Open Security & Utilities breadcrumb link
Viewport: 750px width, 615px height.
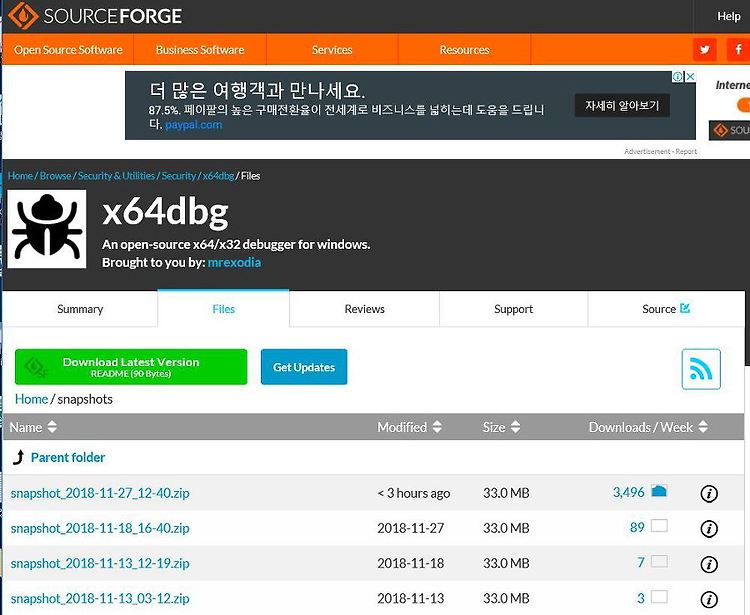pos(116,176)
